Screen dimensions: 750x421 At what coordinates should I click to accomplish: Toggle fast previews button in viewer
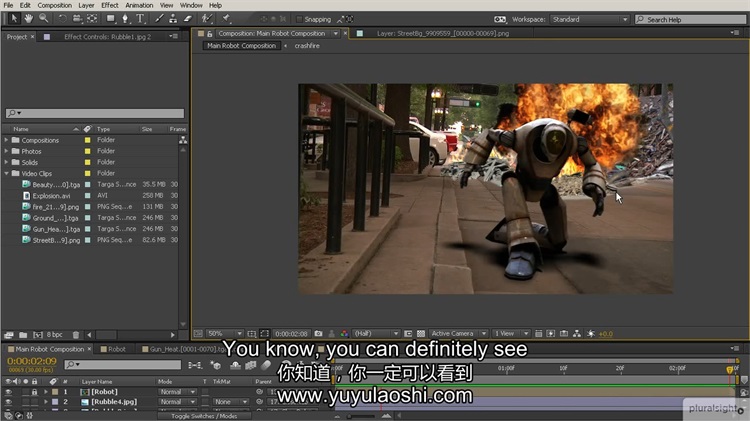coord(551,333)
